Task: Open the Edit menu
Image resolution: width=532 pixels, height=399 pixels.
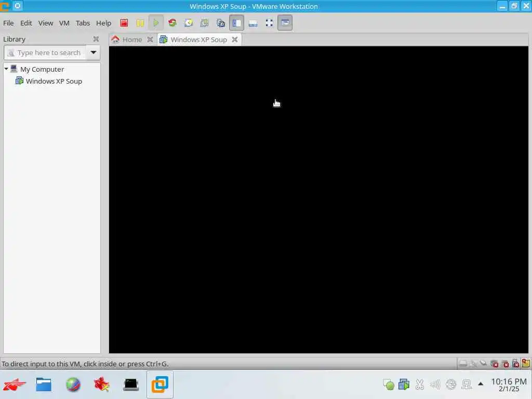Action: (x=26, y=23)
